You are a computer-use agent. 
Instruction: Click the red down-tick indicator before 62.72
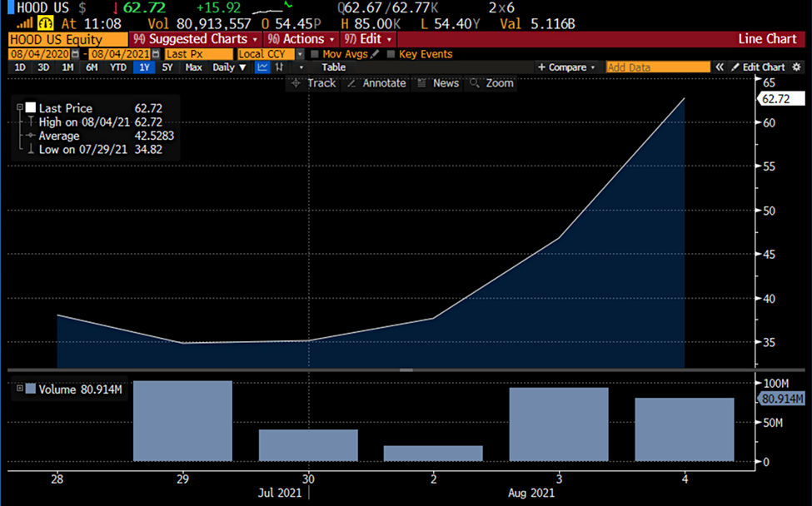click(116, 8)
